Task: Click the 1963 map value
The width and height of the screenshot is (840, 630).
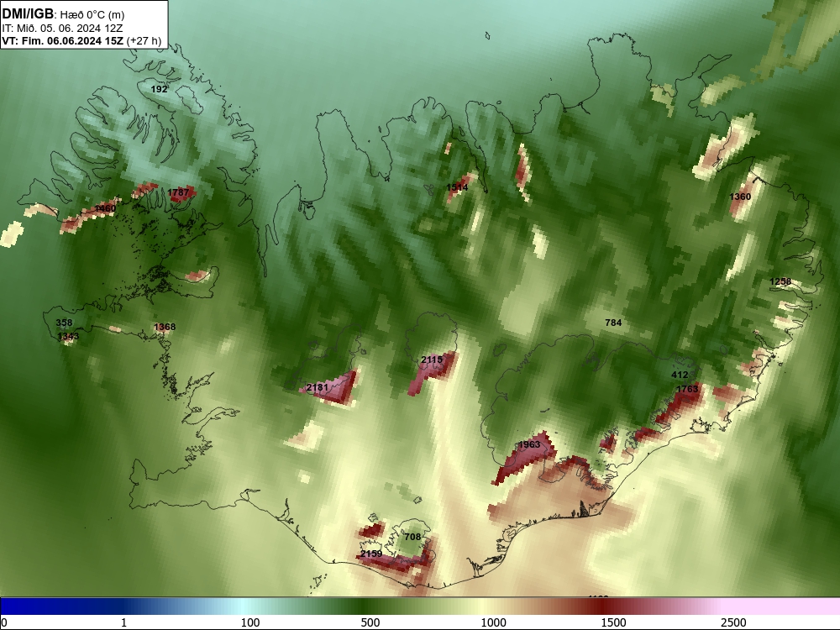Action: [529, 444]
